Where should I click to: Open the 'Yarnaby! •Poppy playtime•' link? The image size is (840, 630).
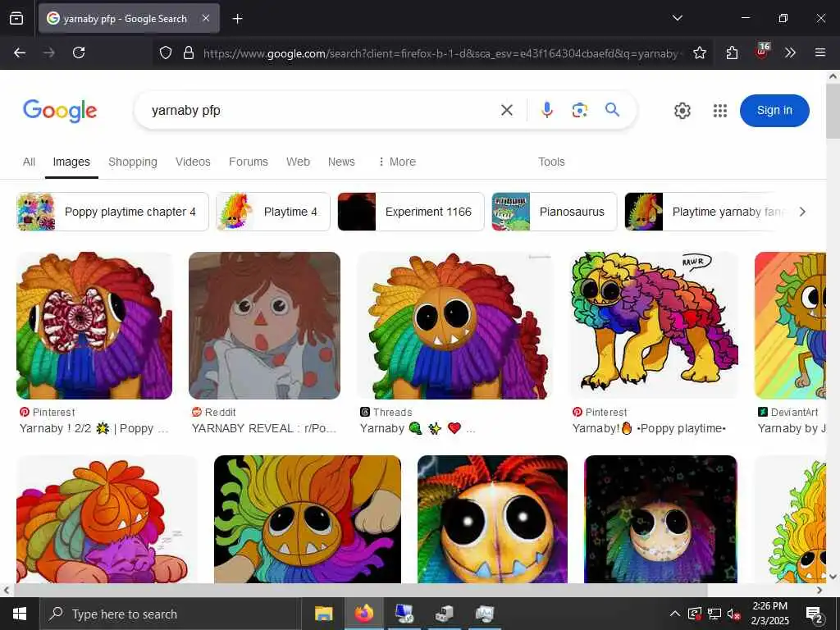(x=650, y=428)
